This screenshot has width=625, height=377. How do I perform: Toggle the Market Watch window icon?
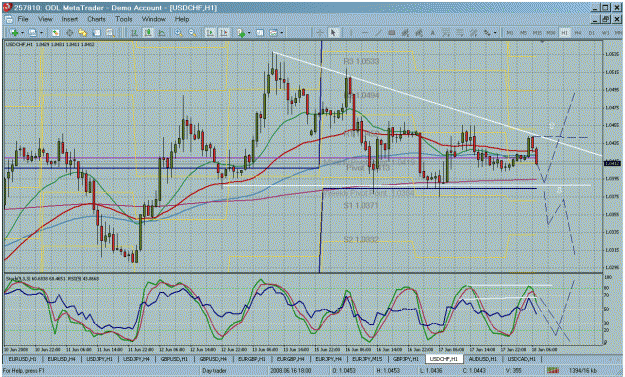(x=55, y=33)
